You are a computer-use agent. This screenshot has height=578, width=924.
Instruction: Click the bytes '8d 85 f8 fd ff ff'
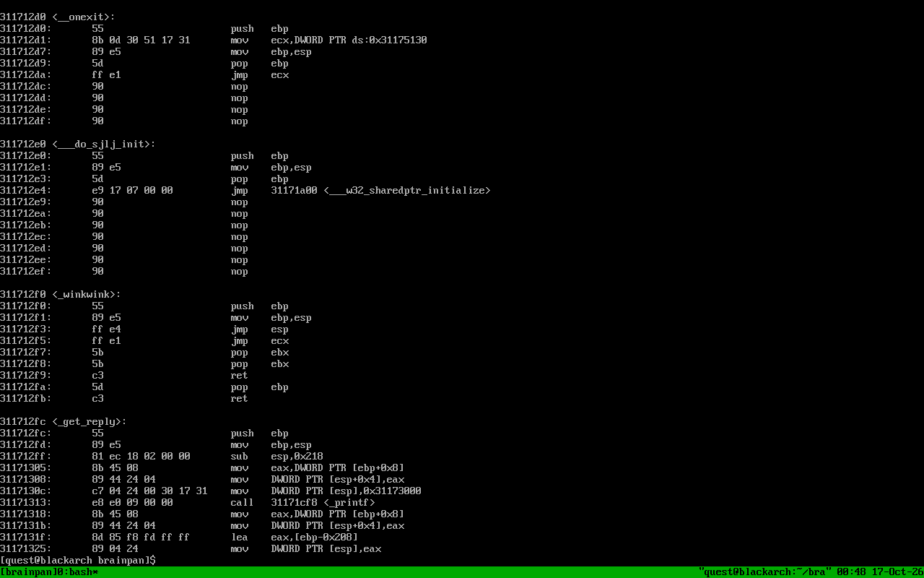click(141, 538)
